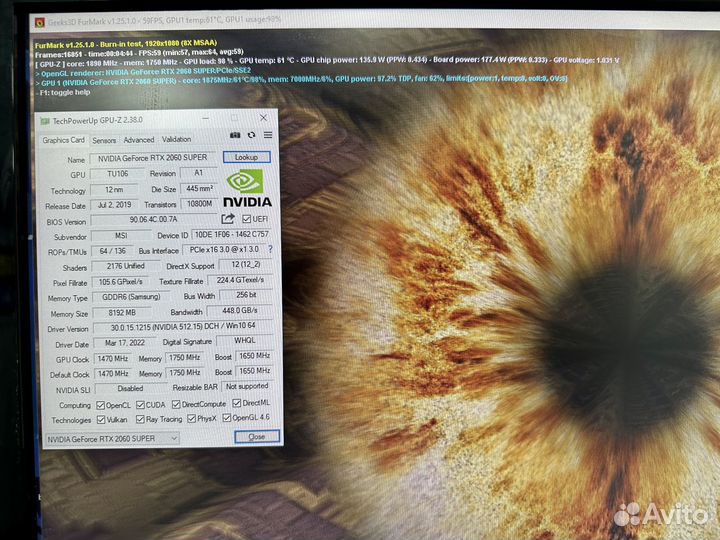Click the Bus Interface question mark

(x=270, y=249)
